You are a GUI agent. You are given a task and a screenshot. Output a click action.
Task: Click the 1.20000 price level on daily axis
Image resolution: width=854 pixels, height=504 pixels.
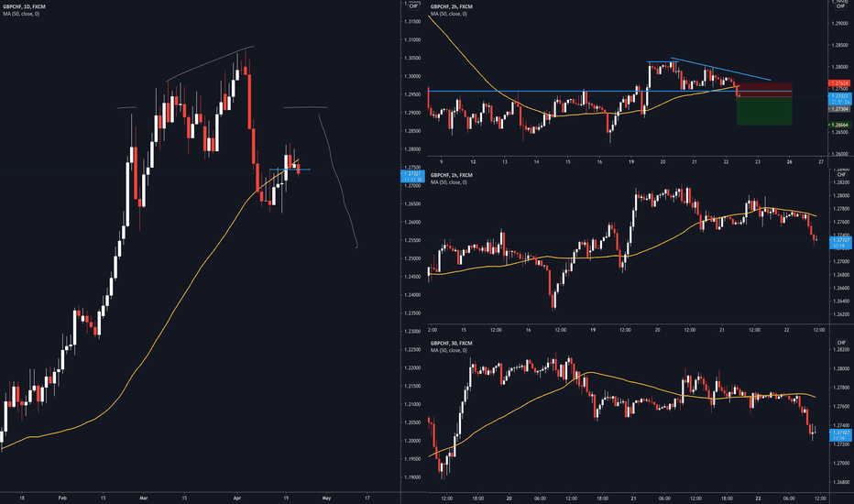(x=411, y=441)
